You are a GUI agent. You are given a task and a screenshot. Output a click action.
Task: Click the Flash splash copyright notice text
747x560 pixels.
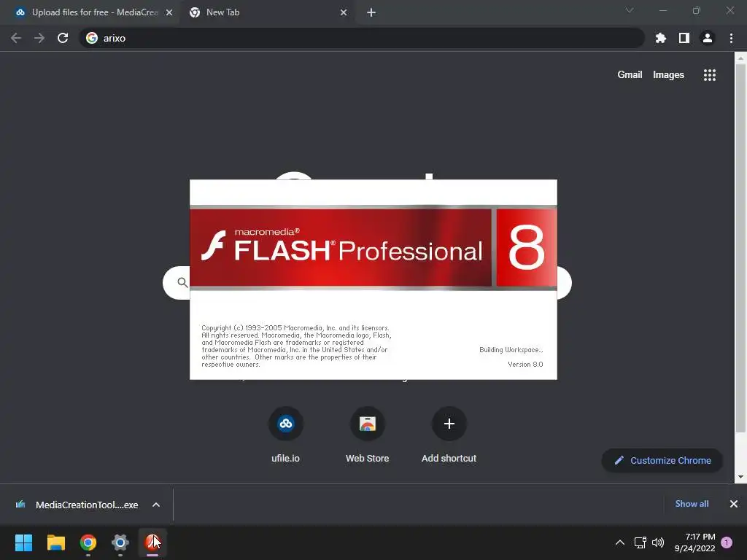(x=296, y=346)
